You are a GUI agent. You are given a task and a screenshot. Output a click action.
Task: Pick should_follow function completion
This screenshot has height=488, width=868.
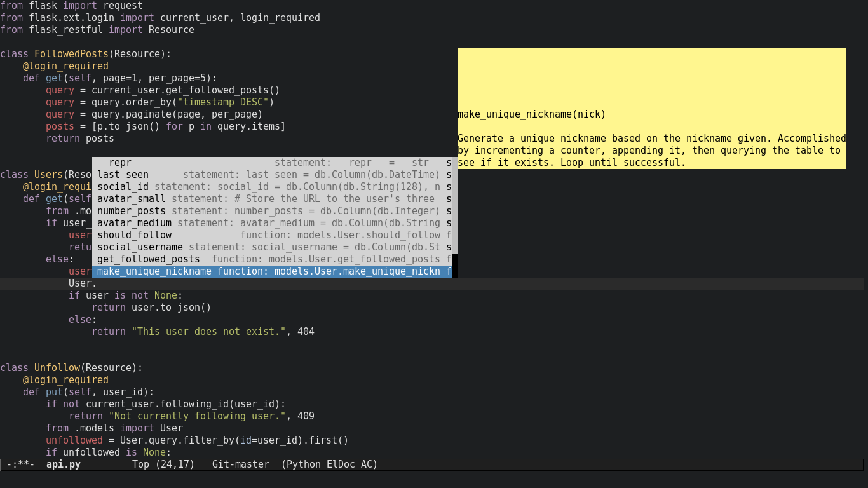coord(271,235)
